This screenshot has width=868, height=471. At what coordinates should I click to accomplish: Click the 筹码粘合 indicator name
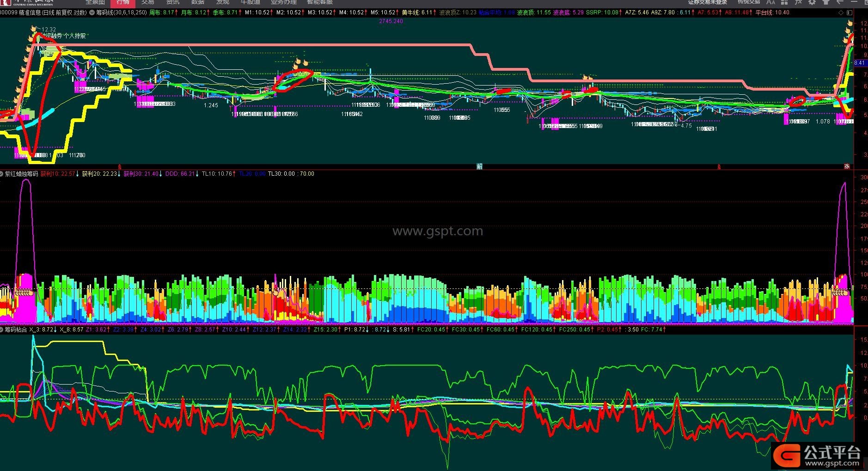tap(16, 330)
